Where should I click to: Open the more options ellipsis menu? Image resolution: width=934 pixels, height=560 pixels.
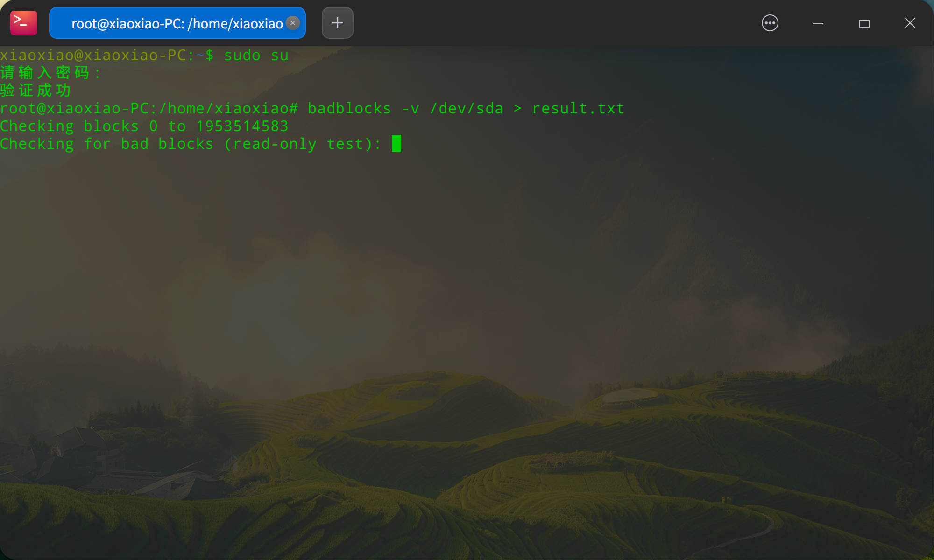click(770, 23)
